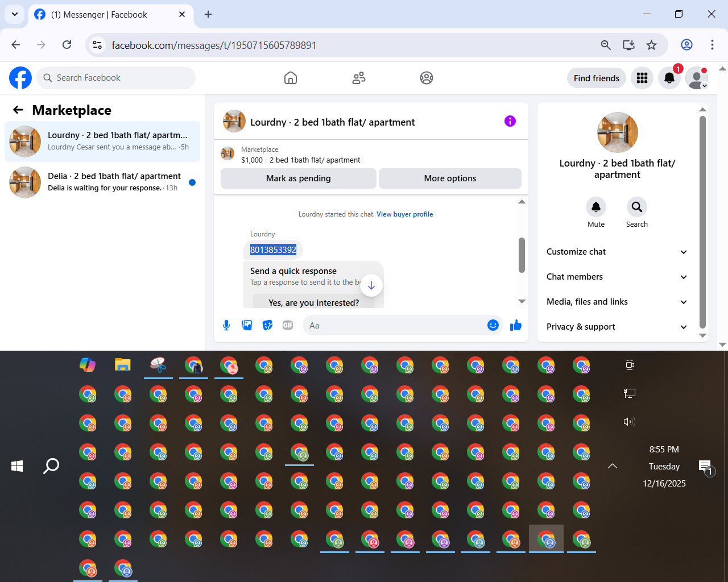728x582 pixels.
Task: Open the Windows notification center icon
Action: tap(706, 467)
